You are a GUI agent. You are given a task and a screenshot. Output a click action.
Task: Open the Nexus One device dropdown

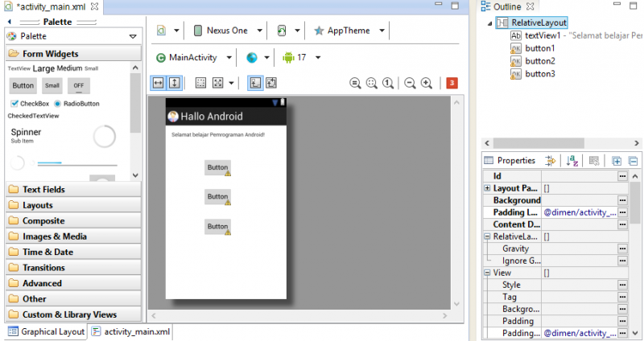[259, 31]
